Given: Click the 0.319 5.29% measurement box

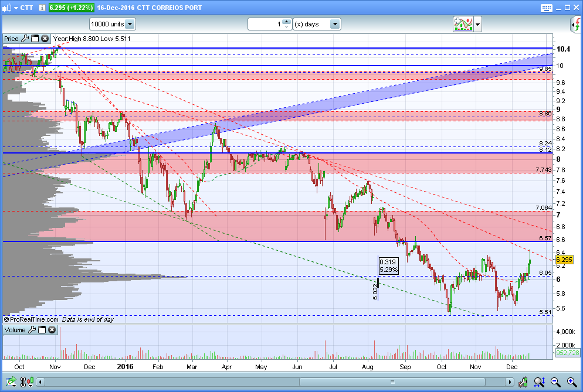Looking at the screenshot, I should pos(388,266).
